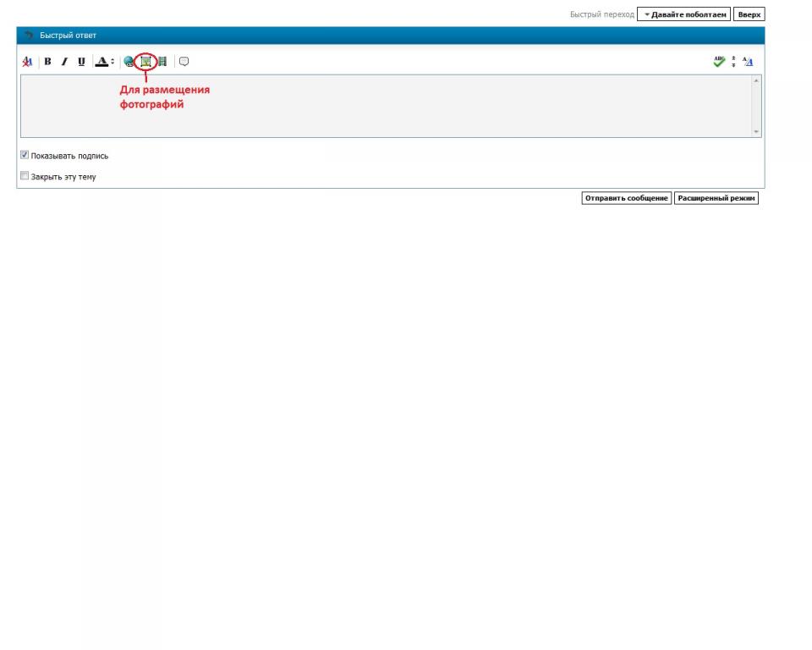Screen dimensions: 812x650
Task: Click the Вверх button
Action: tap(749, 14)
